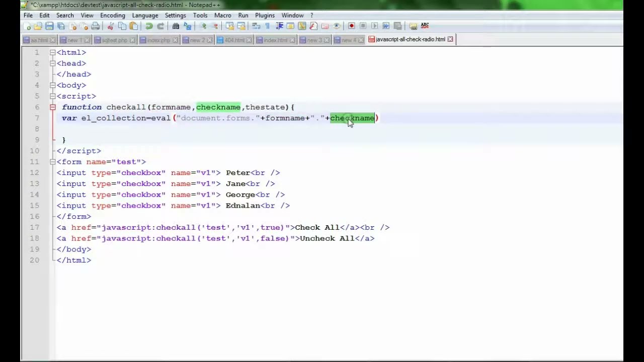Click the Cut scissors icon
The width and height of the screenshot is (644, 362).
pos(110,26)
